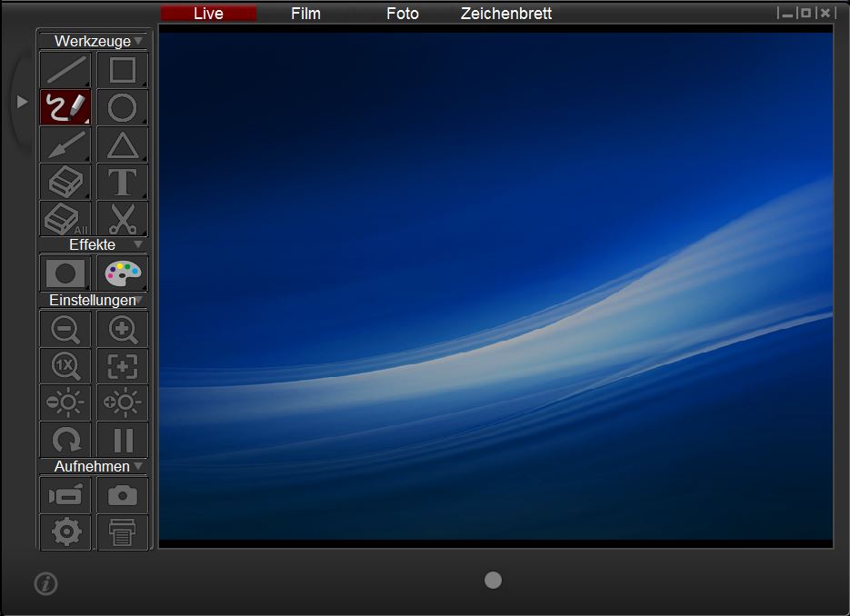Open the Zeichenbrett tab
Screen dimensions: 850x616
click(505, 14)
